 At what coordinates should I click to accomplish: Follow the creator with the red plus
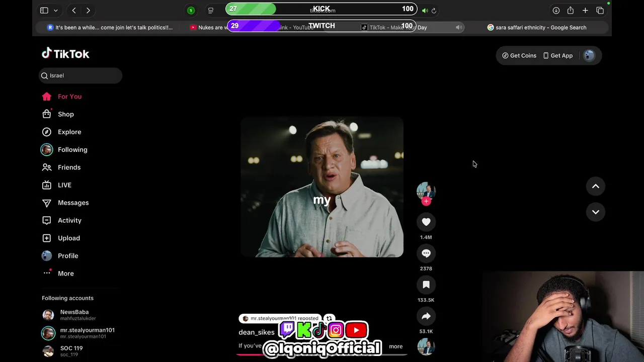pyautogui.click(x=426, y=201)
